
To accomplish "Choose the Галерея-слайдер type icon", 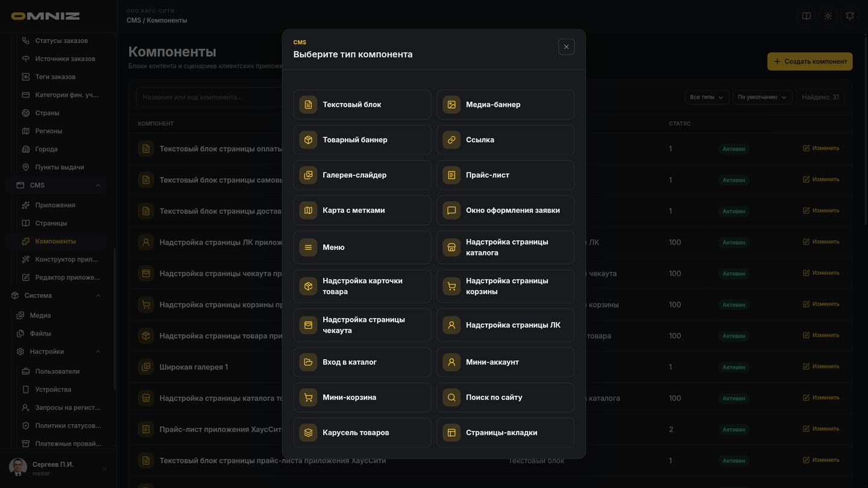I will coord(308,175).
